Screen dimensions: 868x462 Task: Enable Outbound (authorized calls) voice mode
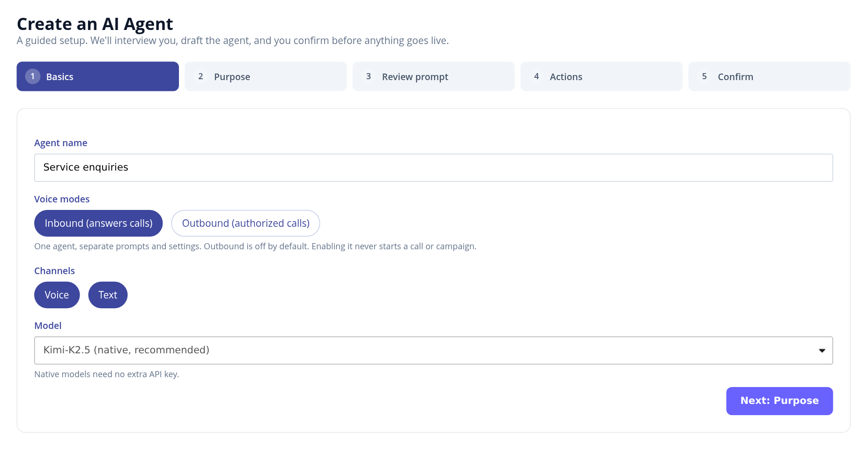coord(245,224)
